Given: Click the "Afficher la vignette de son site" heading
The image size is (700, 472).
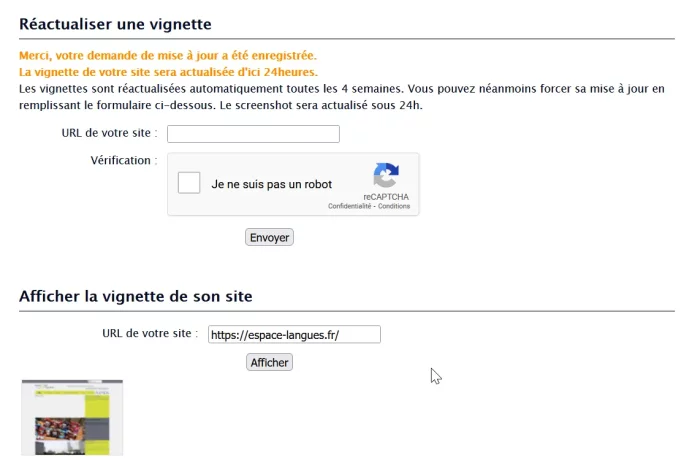Looking at the screenshot, I should (x=135, y=296).
